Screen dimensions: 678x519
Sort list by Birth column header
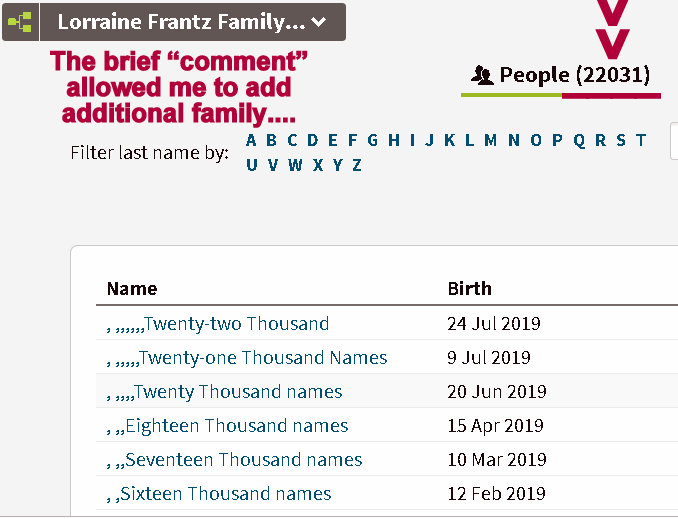pos(469,289)
